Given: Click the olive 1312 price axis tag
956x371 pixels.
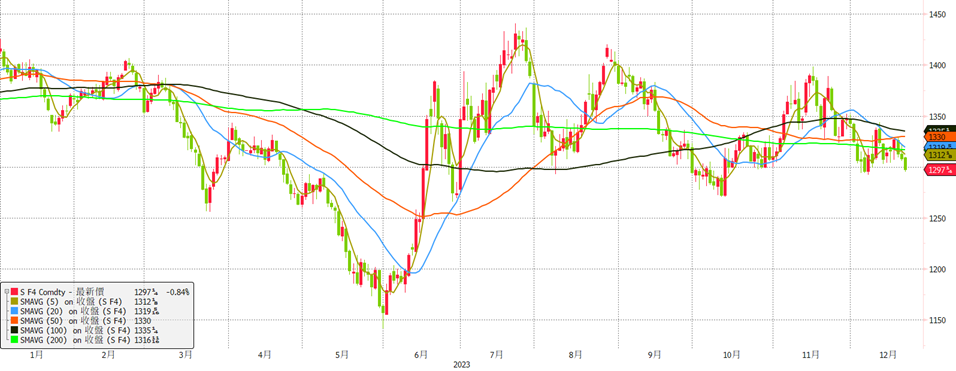Looking at the screenshot, I should 940,155.
